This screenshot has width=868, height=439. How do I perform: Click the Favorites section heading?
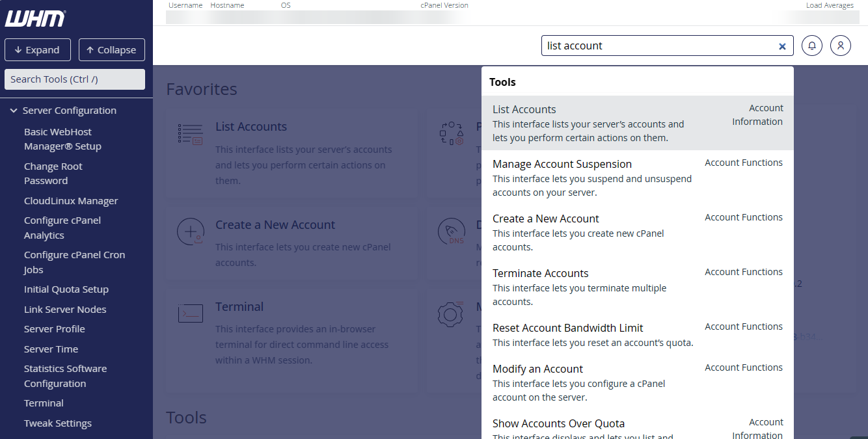coord(202,89)
